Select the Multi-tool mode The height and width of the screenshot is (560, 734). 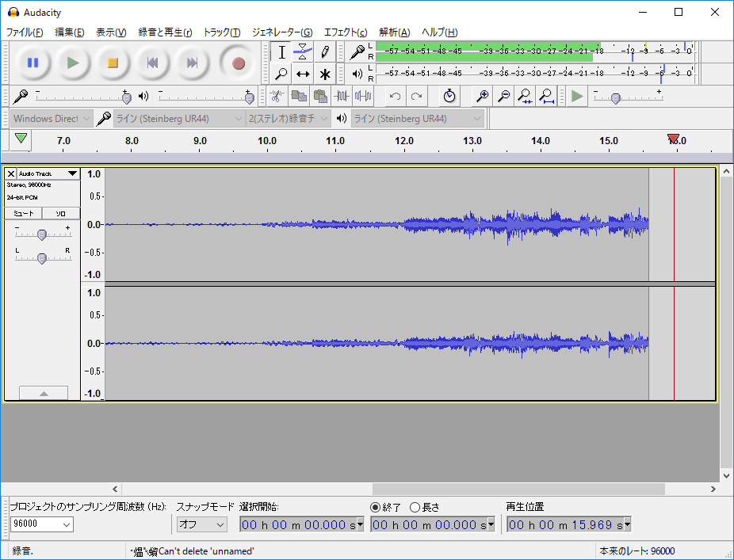(x=326, y=74)
